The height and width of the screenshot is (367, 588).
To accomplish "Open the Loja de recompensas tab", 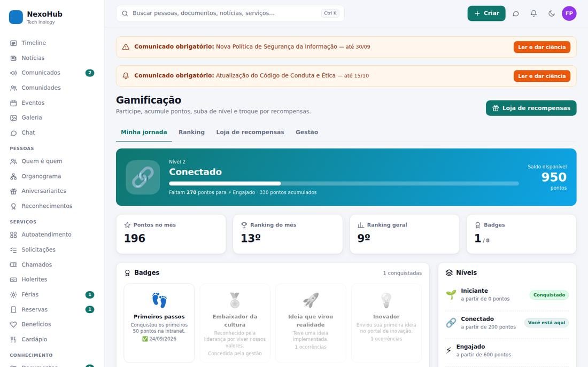I will point(250,132).
